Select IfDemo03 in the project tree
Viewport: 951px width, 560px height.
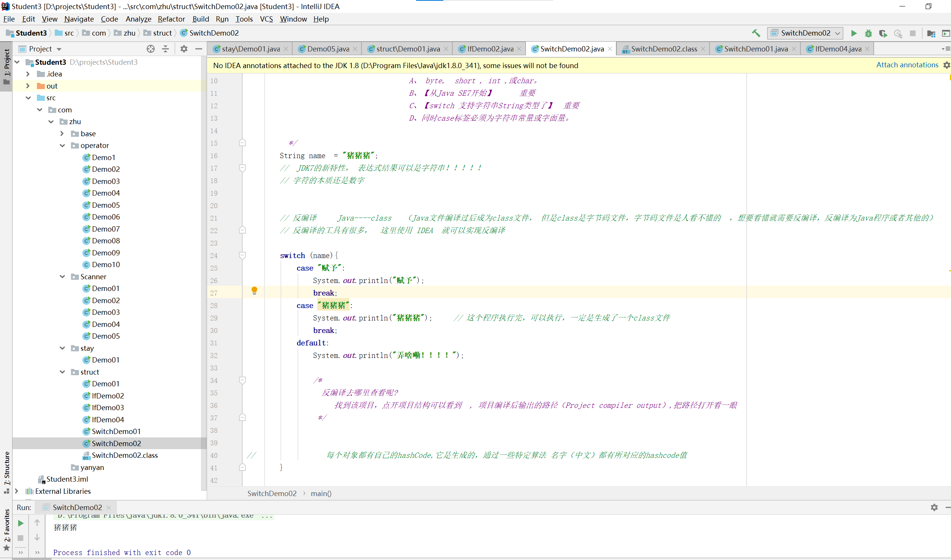(x=108, y=408)
